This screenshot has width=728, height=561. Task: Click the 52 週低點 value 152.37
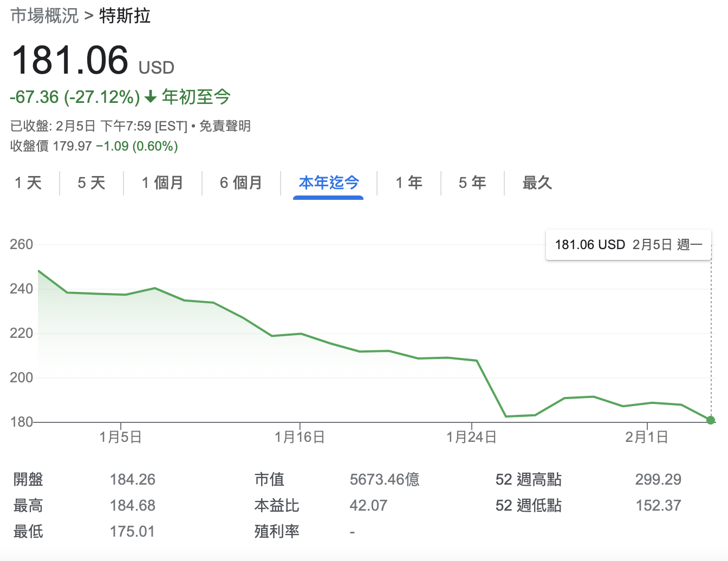(x=658, y=505)
